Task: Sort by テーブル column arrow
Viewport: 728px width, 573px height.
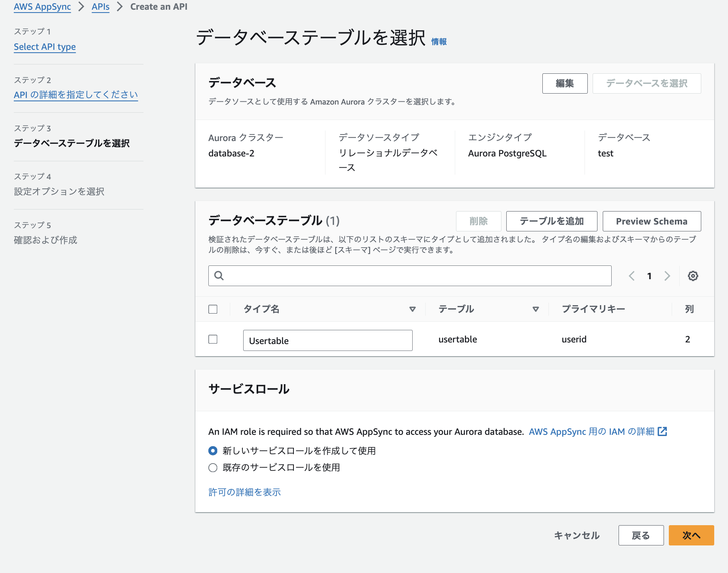Action: point(536,309)
